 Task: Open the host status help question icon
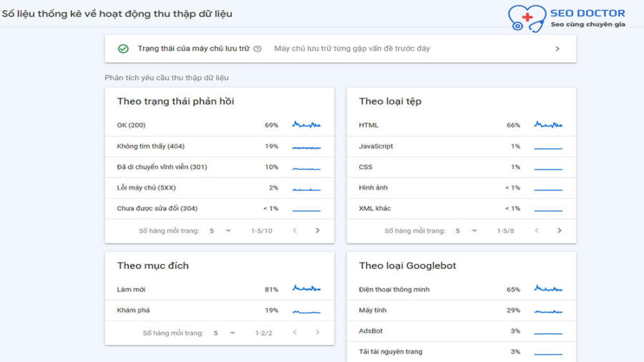(258, 49)
